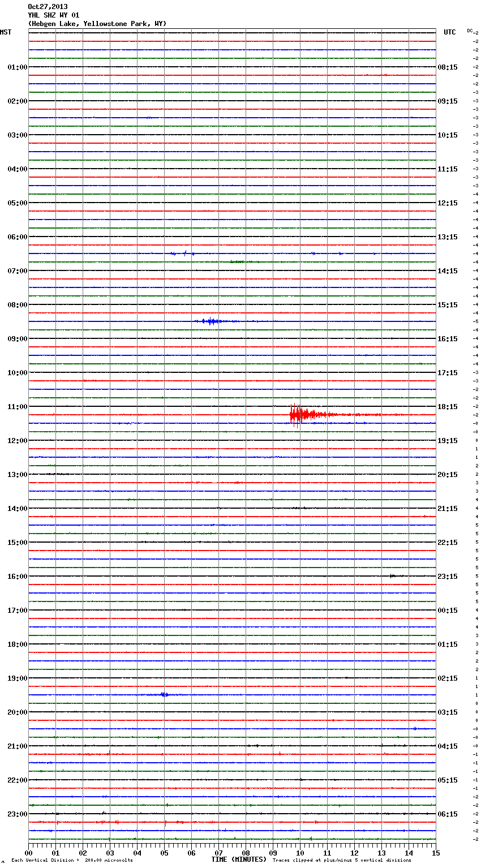Select the '03:00' MST time label

[x=17, y=135]
